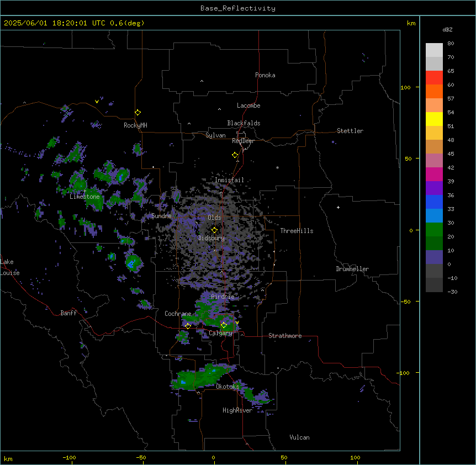Click the ThreeHills label

pos(297,231)
